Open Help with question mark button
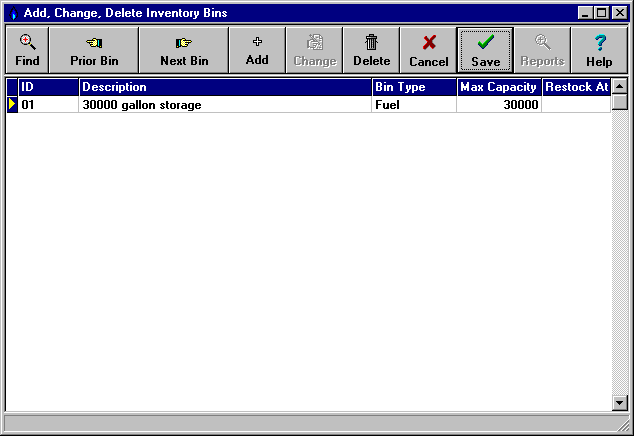 (599, 50)
